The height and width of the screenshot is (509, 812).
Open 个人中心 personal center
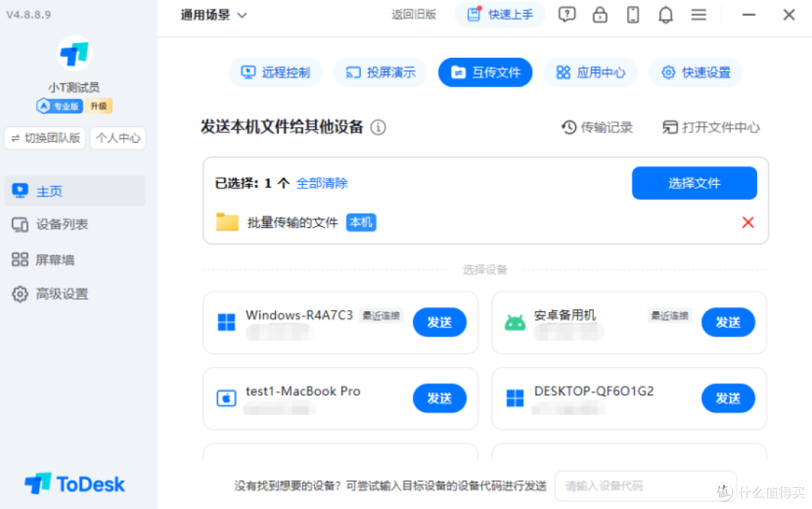tap(118, 138)
